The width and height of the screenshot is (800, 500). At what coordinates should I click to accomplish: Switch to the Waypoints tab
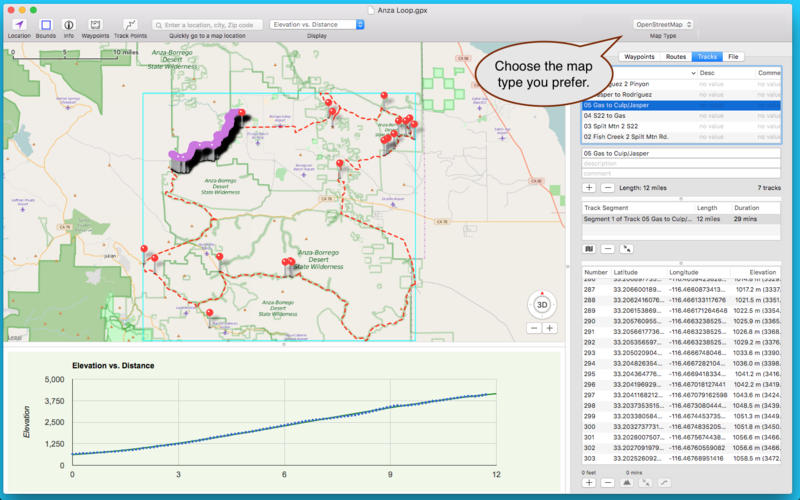tap(639, 58)
